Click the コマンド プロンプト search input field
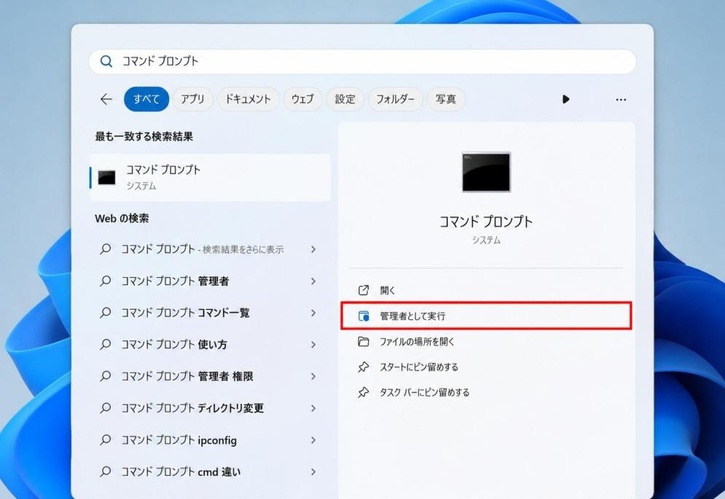 click(362, 62)
